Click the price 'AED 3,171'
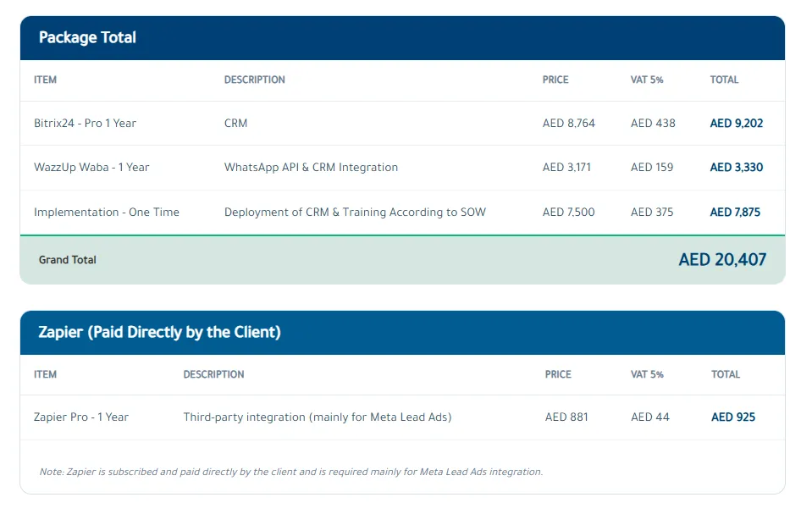 pos(566,168)
